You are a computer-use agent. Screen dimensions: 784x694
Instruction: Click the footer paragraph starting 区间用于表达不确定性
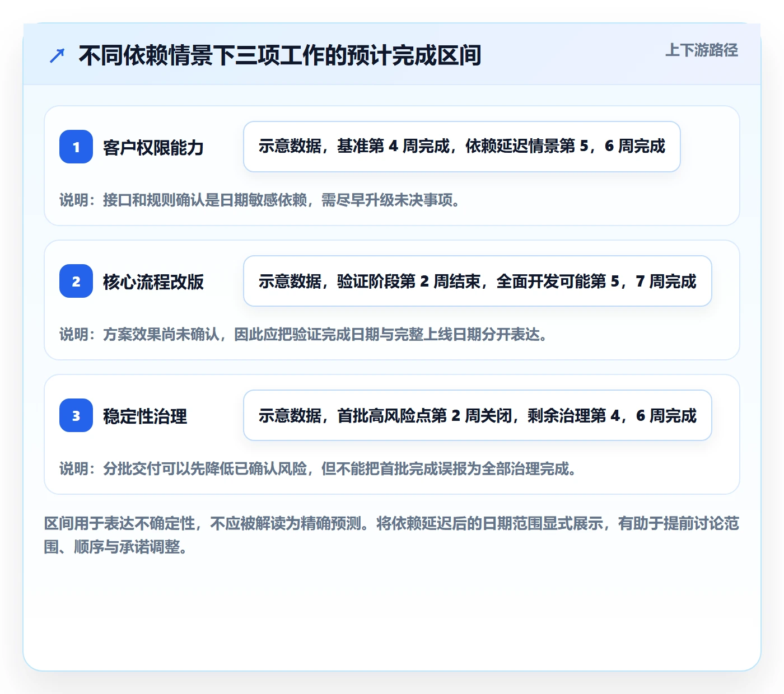tap(391, 535)
